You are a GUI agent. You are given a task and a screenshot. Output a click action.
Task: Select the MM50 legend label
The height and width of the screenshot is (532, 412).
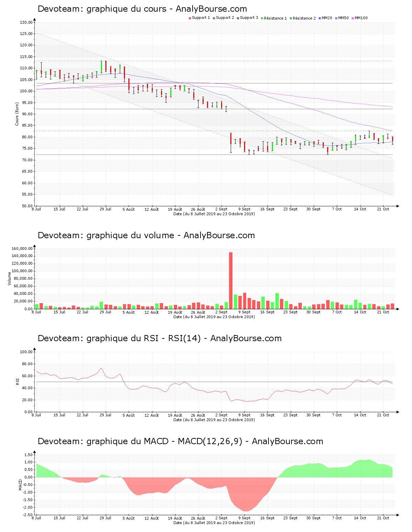[343, 18]
